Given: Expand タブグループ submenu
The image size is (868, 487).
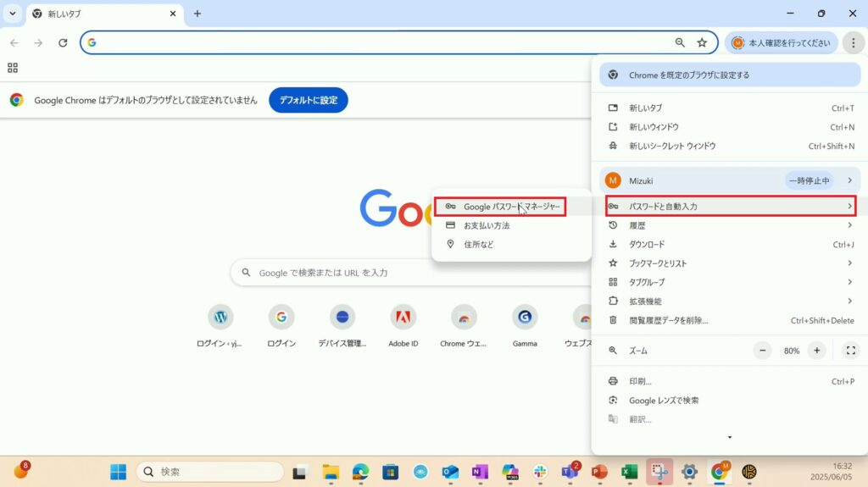Looking at the screenshot, I should 730,282.
